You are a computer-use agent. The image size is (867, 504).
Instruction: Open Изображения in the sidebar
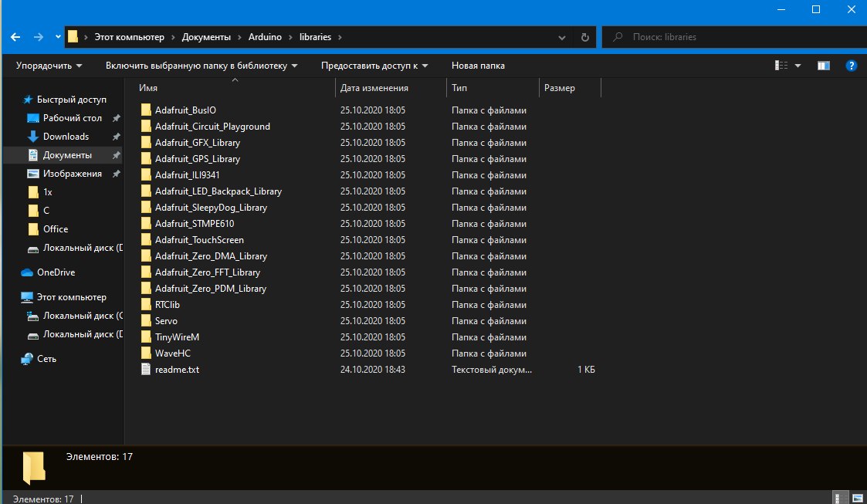click(73, 174)
